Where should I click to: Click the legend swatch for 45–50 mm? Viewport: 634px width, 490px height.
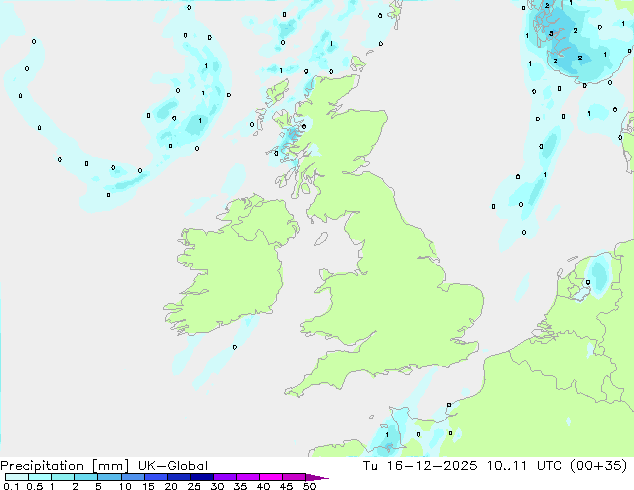coord(294,477)
